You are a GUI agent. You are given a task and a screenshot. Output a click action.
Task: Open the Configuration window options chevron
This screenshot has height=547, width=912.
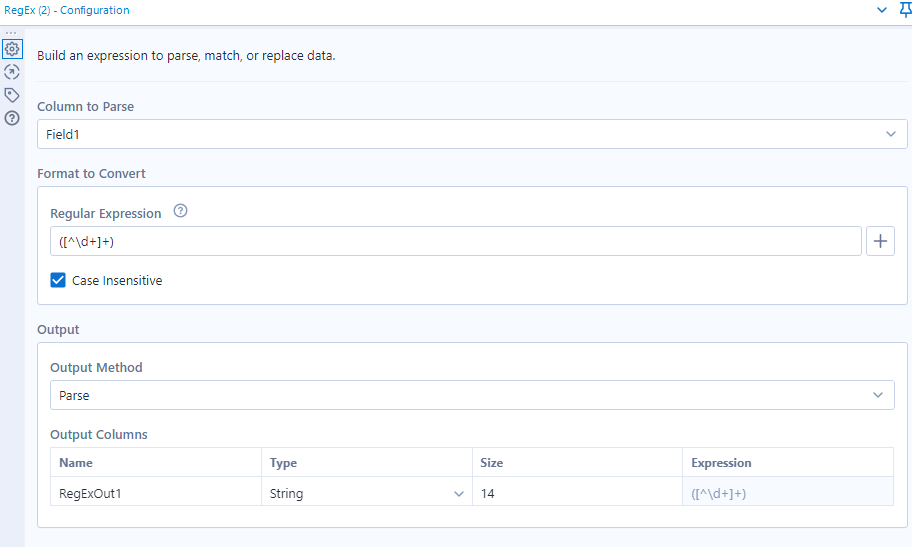[882, 10]
